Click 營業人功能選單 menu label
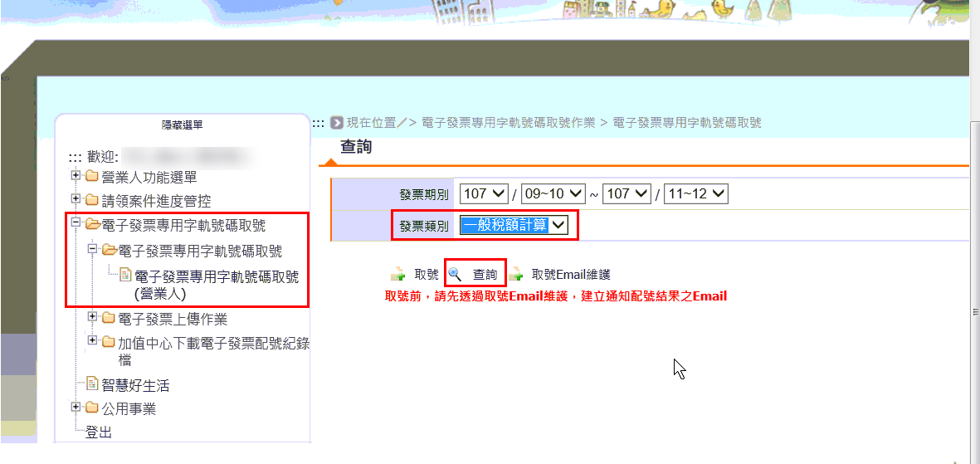The width and height of the screenshot is (980, 464). click(x=149, y=178)
